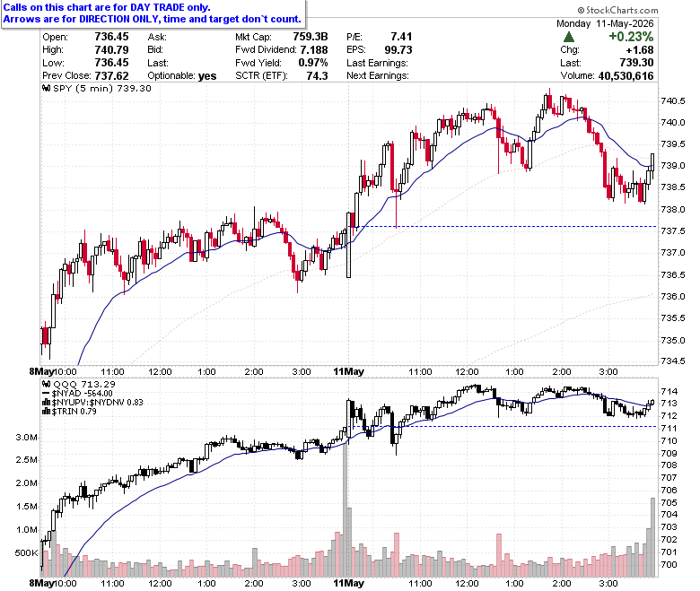Click the bar icon beside $TRIN 0.79

coord(46,412)
